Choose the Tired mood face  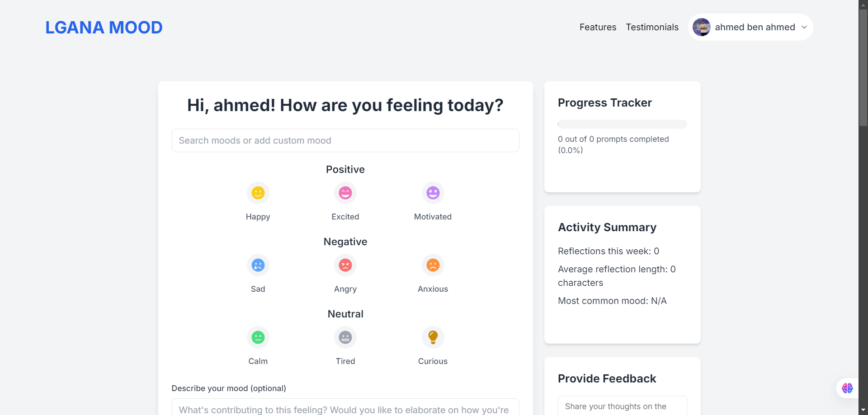pos(345,338)
